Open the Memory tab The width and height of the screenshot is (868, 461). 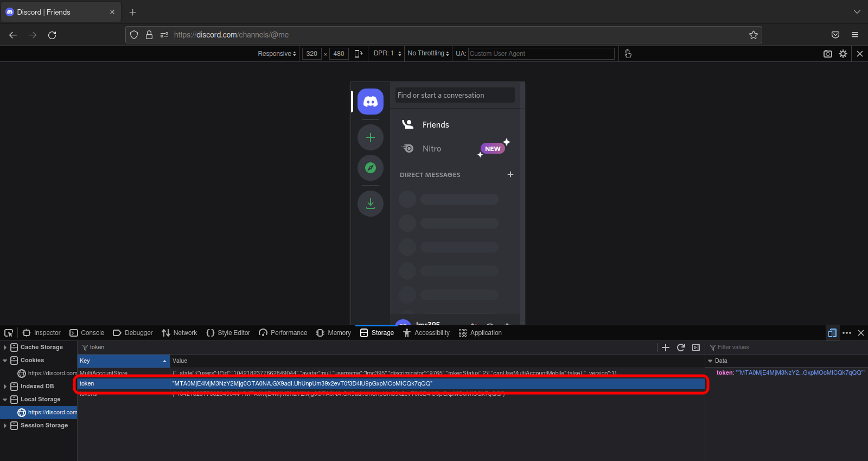(x=334, y=333)
